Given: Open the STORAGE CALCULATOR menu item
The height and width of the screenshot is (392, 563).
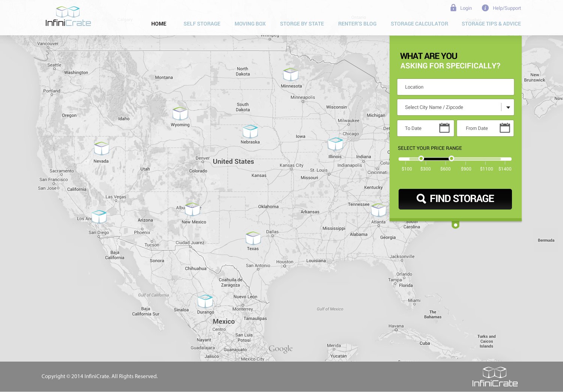Looking at the screenshot, I should click(x=419, y=24).
